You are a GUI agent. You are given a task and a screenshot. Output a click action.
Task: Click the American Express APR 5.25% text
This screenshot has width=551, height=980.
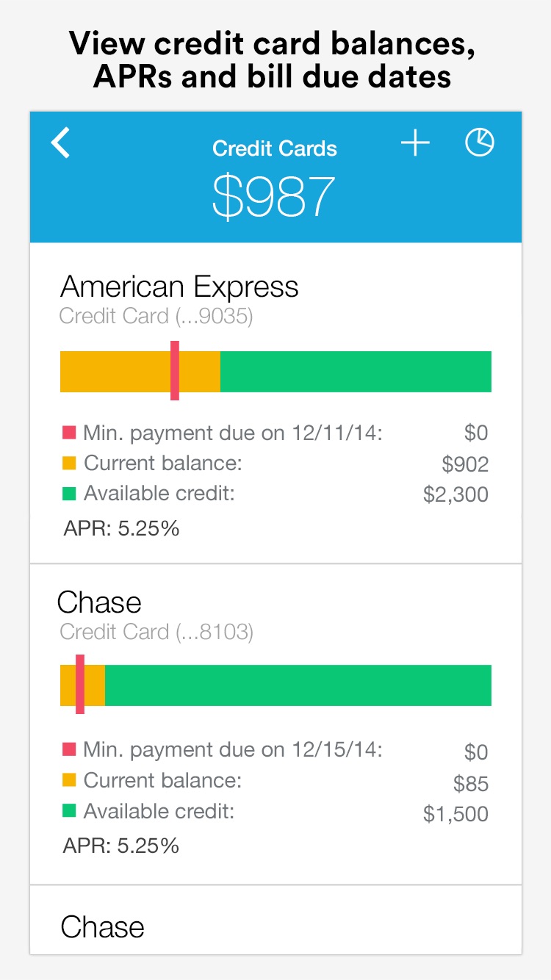[x=121, y=528]
